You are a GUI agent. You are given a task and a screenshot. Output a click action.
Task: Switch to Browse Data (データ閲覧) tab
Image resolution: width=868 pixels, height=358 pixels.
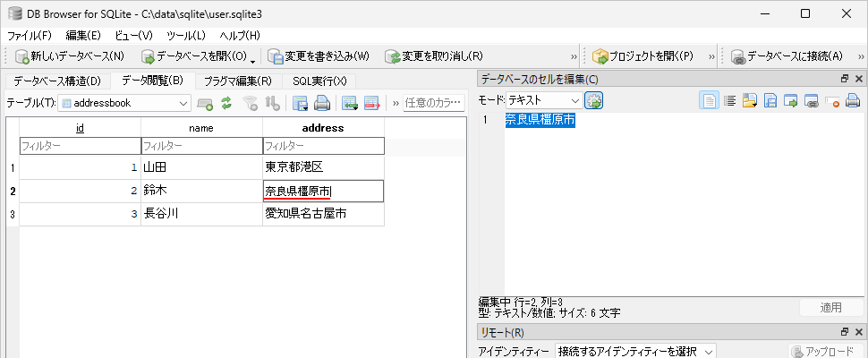(152, 81)
